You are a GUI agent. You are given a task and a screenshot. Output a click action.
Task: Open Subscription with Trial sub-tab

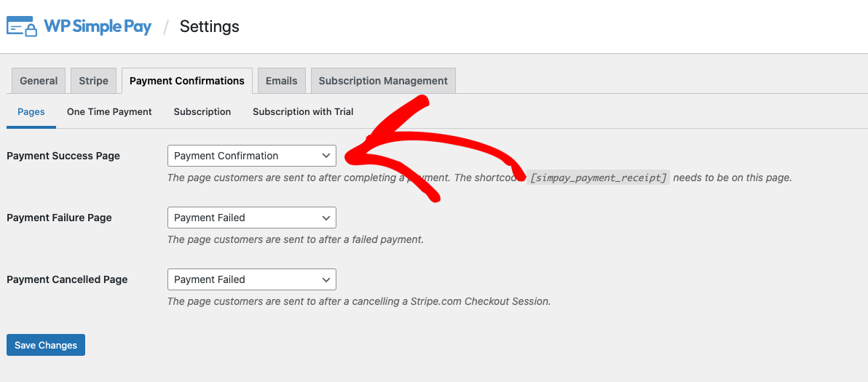coord(303,111)
